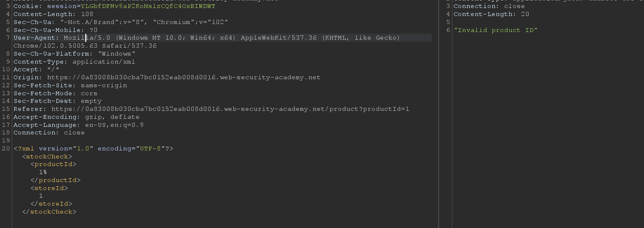Viewport: 644px width, 228px height.
Task: Click the opening stockCheck tag
Action: (x=47, y=157)
